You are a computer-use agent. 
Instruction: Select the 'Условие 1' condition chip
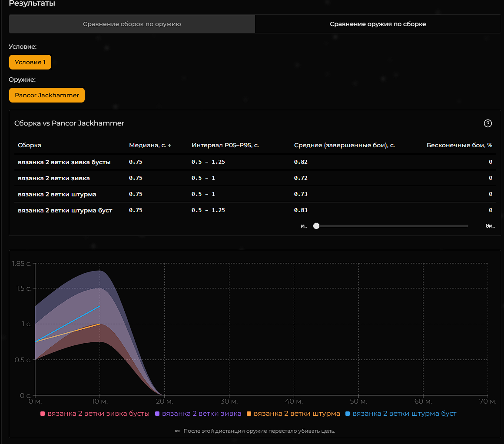(x=30, y=62)
